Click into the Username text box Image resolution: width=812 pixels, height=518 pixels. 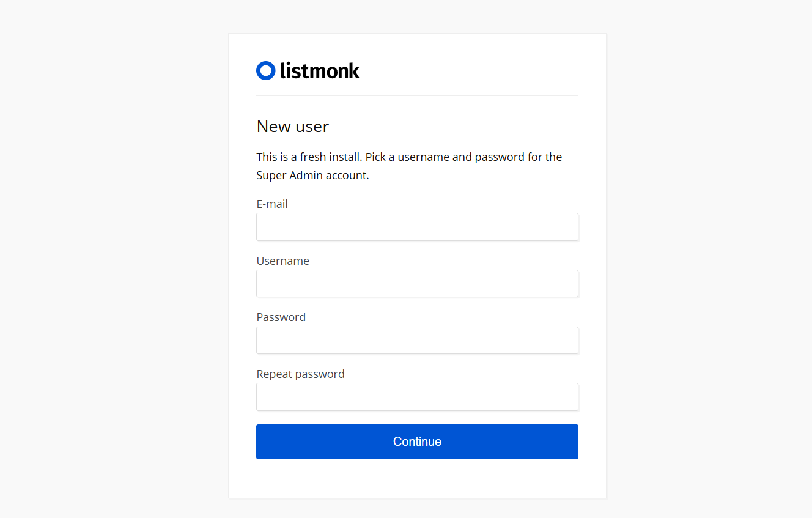417,284
